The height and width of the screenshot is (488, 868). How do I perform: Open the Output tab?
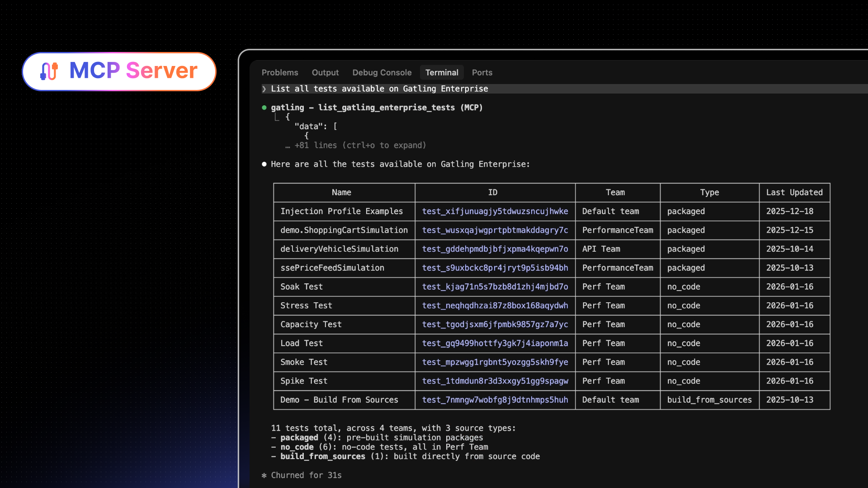(x=325, y=73)
